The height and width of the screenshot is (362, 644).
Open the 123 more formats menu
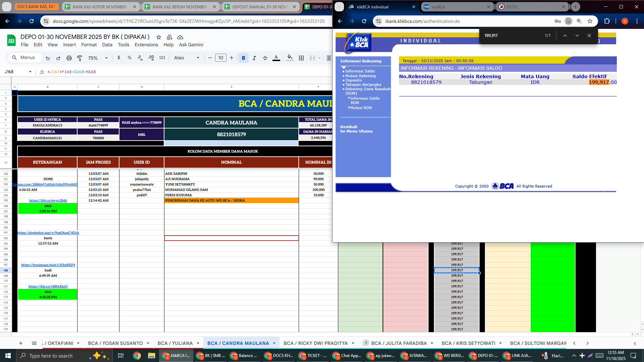point(162,58)
